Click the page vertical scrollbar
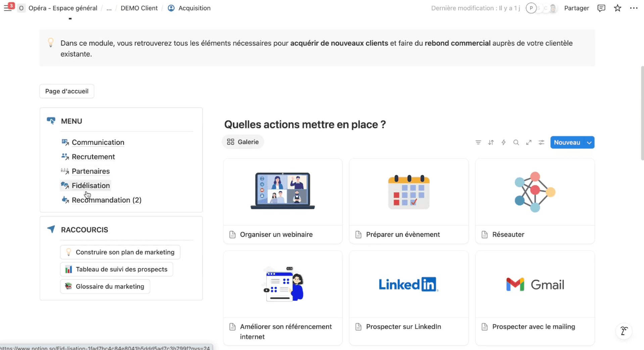 coord(642,114)
